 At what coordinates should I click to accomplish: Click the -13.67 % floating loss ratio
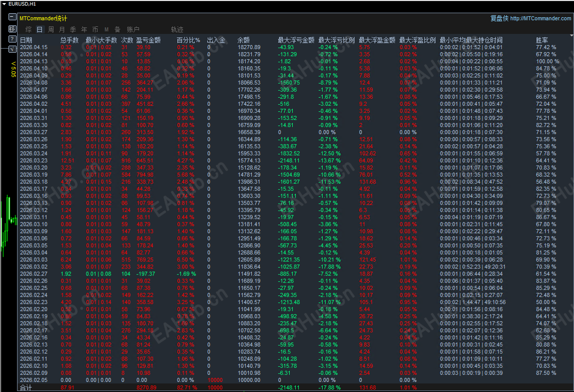[329, 161]
